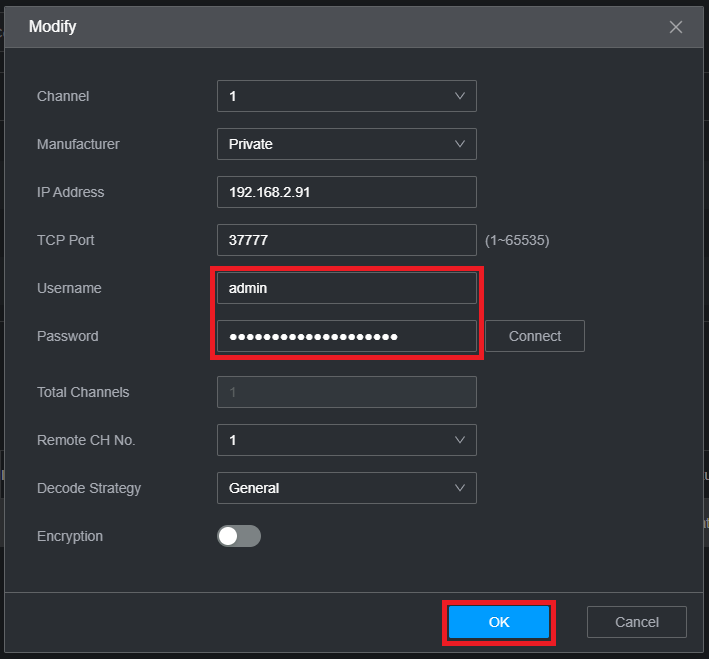This screenshot has height=659, width=709.
Task: Close the Modify dialog with the X icon
Action: point(676,27)
